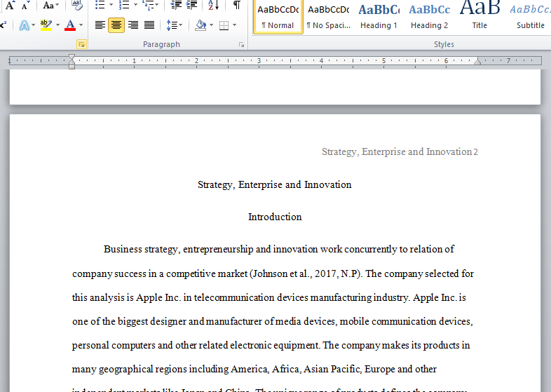
Task: Click the first line indent ruler marker
Action: point(72,57)
